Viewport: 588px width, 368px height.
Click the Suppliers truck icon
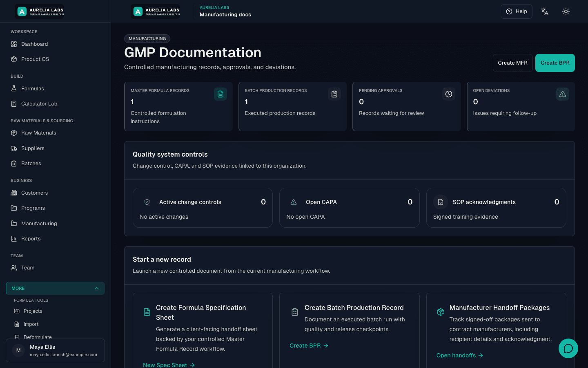pyautogui.click(x=14, y=148)
